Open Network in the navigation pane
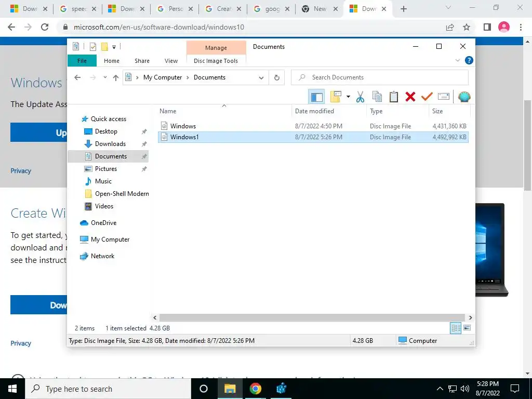The height and width of the screenshot is (399, 532). (102, 256)
